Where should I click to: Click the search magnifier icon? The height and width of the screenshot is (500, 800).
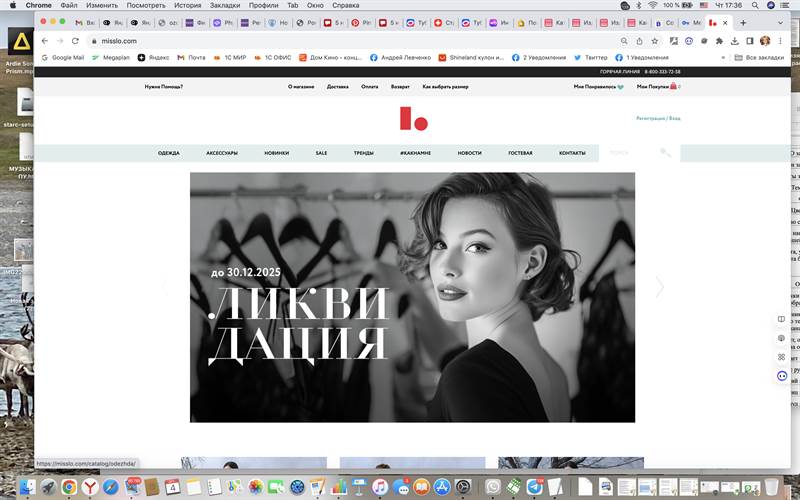tap(665, 153)
